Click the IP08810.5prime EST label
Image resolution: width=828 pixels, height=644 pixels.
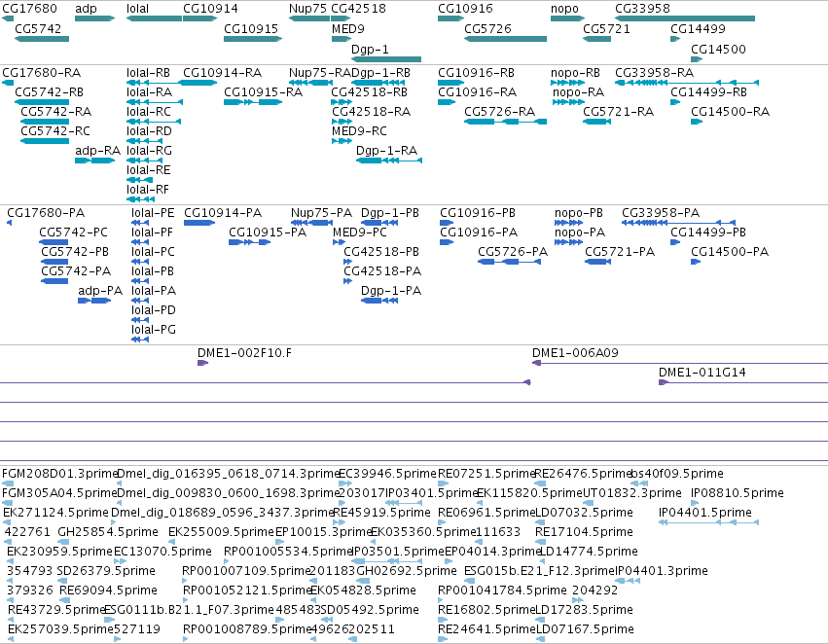738,493
